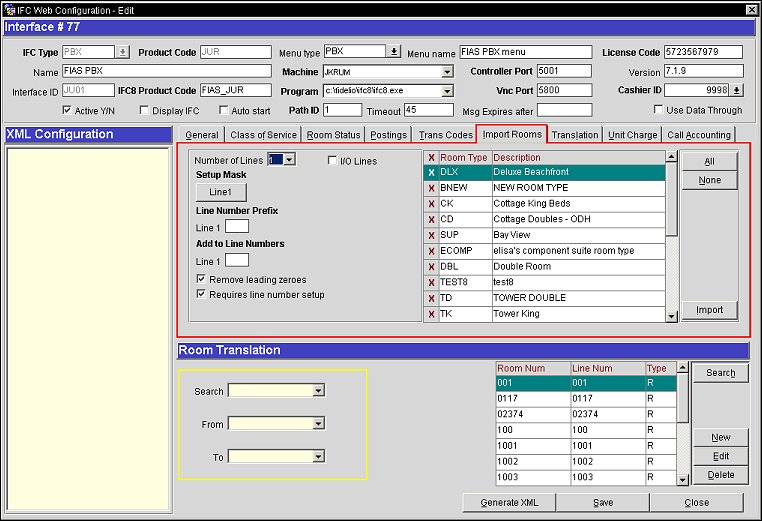This screenshot has width=762, height=521.
Task: Click the IFC Web Configuration title bar icon
Action: pyautogui.click(x=8, y=9)
